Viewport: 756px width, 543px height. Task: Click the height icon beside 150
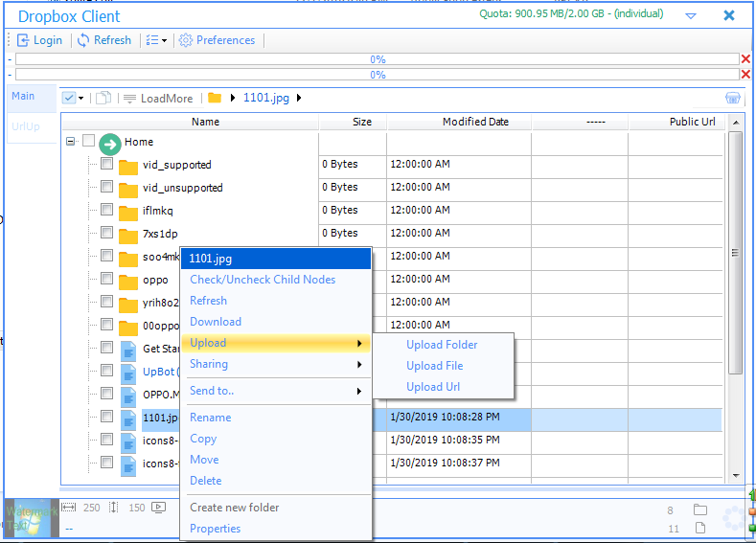coord(113,507)
